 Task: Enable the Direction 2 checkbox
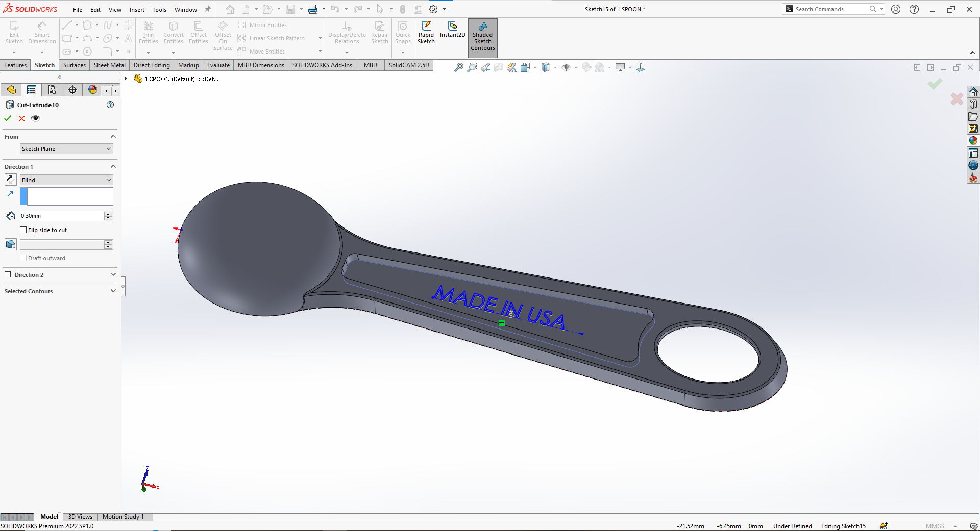tap(8, 274)
